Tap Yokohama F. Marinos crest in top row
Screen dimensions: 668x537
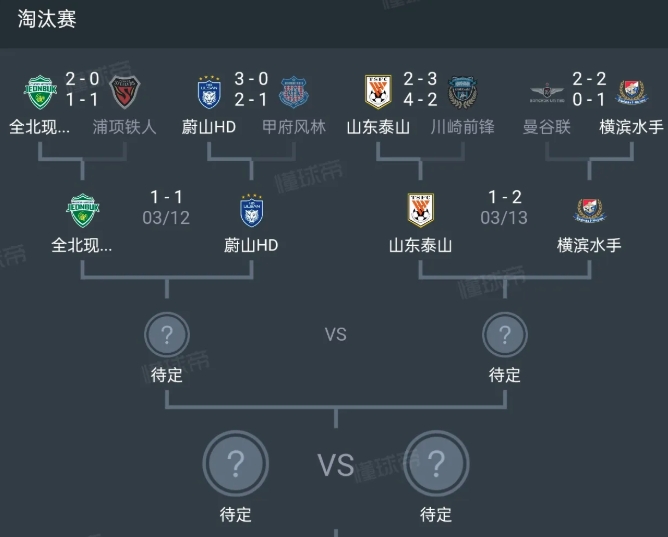point(631,92)
